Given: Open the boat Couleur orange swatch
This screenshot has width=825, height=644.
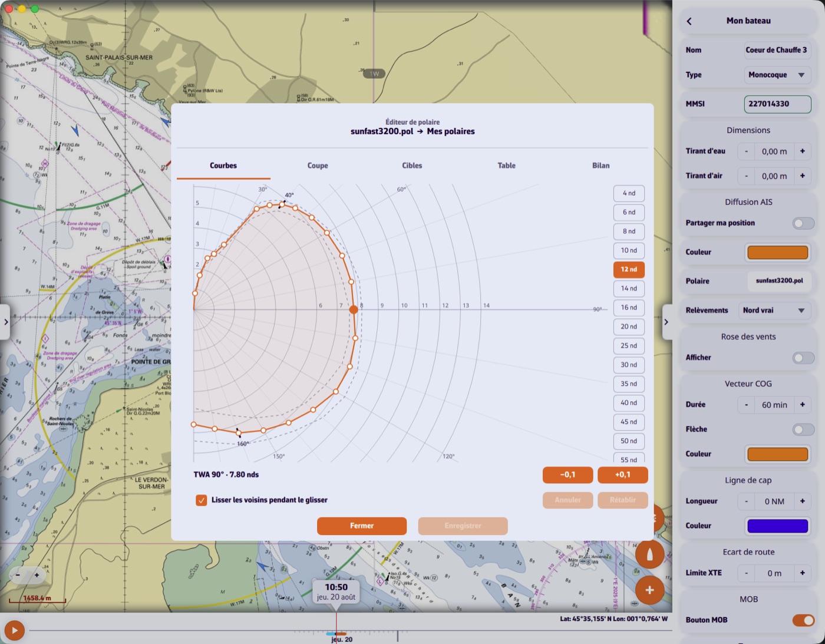Looking at the screenshot, I should click(x=778, y=253).
